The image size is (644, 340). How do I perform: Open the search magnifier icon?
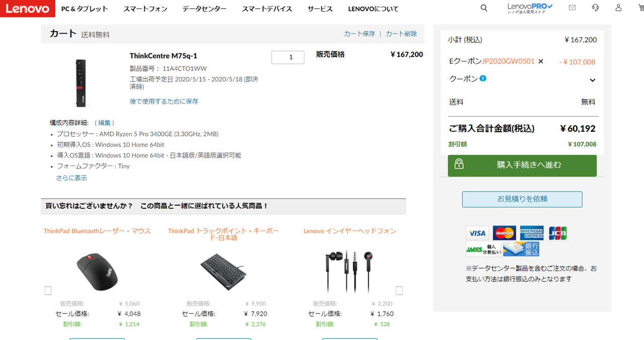click(484, 8)
